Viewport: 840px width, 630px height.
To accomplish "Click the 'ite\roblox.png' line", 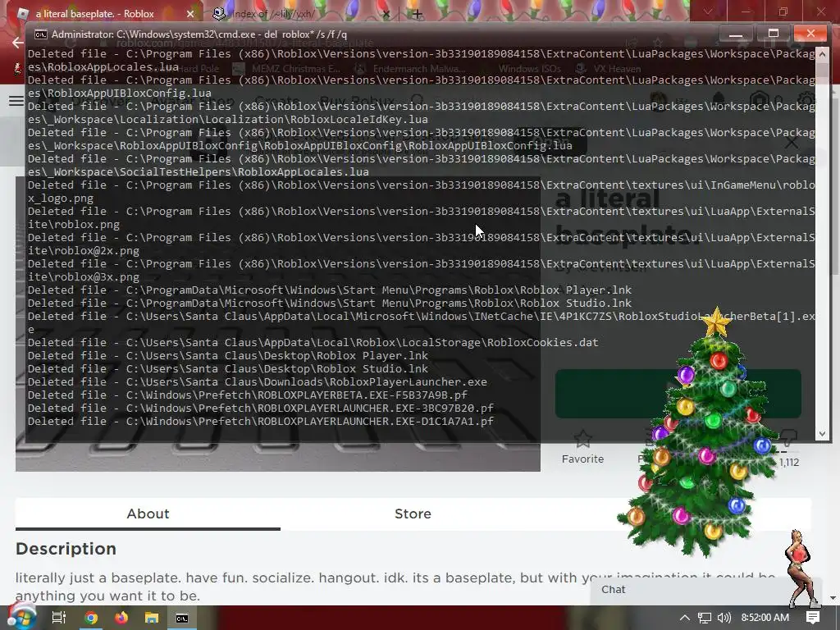I will pyautogui.click(x=73, y=225).
